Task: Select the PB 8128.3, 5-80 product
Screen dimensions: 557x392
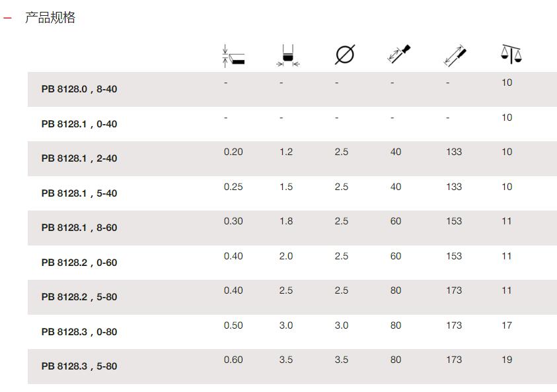Action: click(x=79, y=366)
